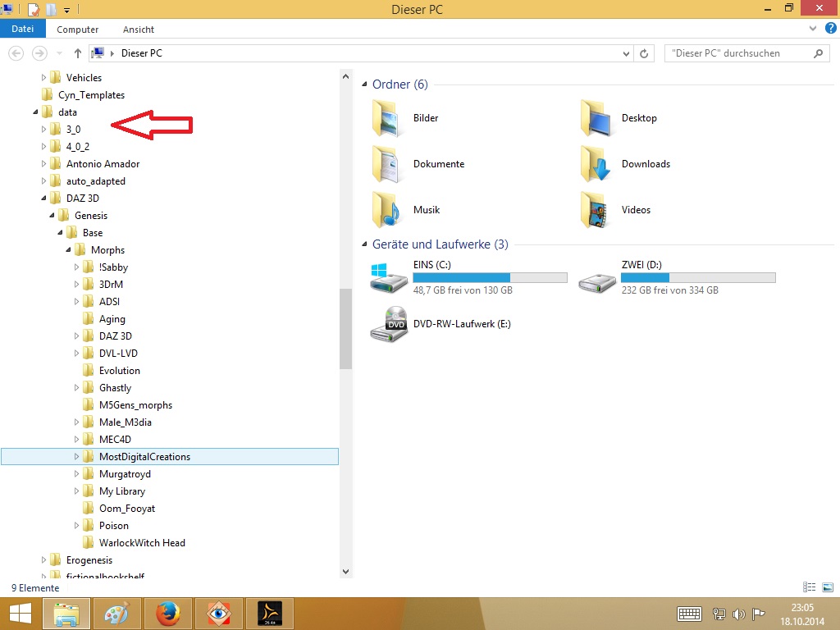Screen dimensions: 840x630
Task: Select the Cyn_Templates folder in tree
Action: tap(91, 95)
